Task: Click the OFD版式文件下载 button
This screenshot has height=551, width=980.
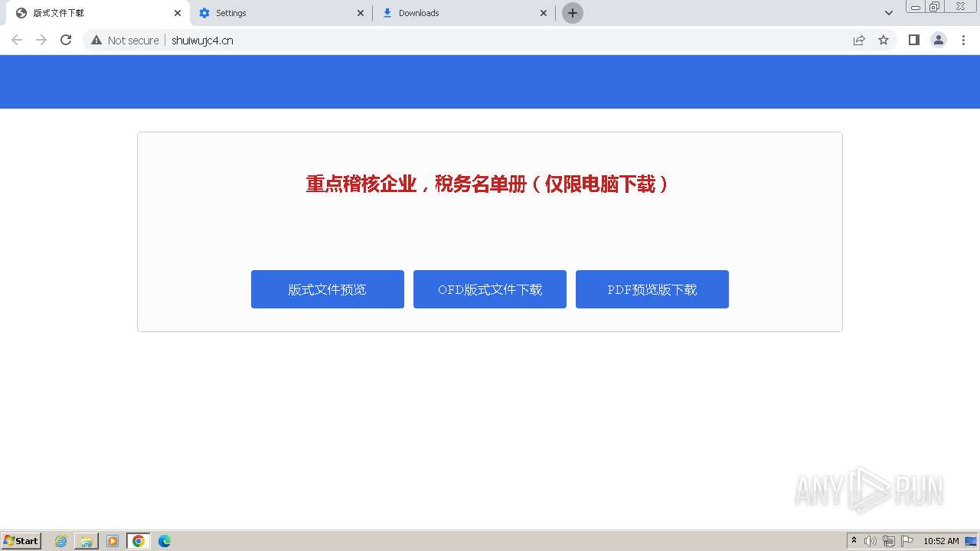Action: [490, 289]
